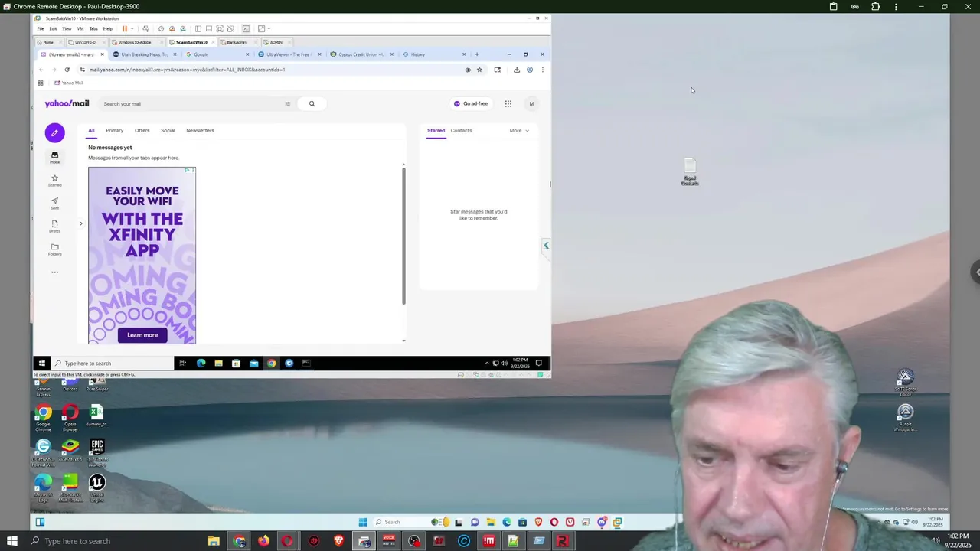Click the magnifier search button in Yahoo Mail
The image size is (980, 551).
point(312,103)
